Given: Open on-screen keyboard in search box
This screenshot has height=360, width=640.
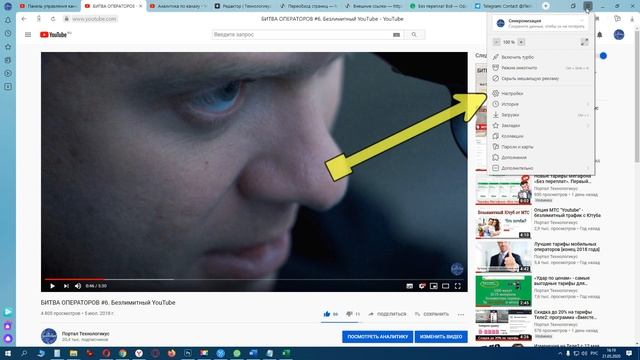Looking at the screenshot, I should [x=396, y=35].
